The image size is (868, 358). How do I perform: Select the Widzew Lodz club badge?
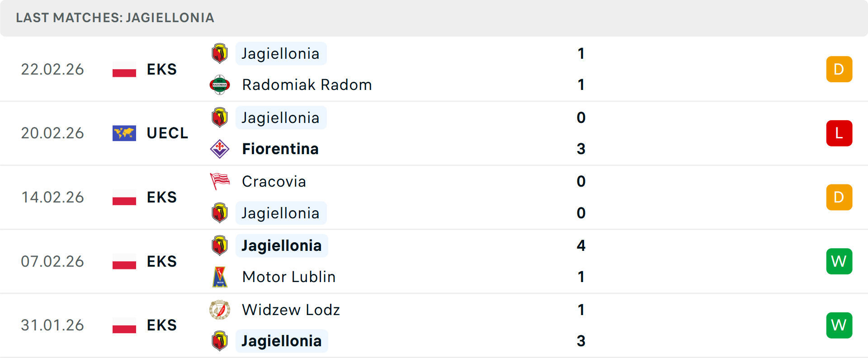220,310
